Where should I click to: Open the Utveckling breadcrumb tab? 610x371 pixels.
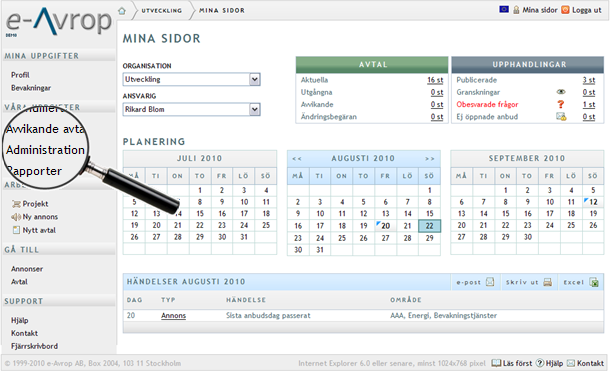coord(161,10)
